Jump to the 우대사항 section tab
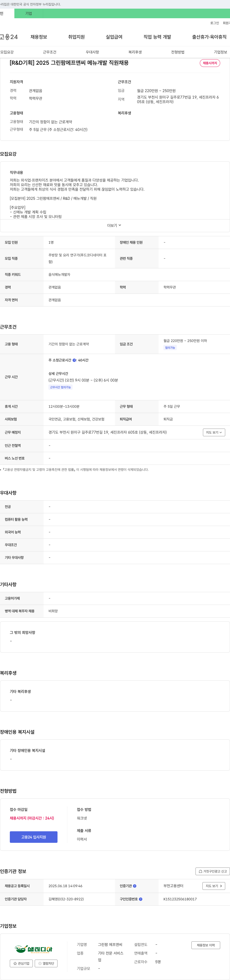The height and width of the screenshot is (980, 230). 92,52
